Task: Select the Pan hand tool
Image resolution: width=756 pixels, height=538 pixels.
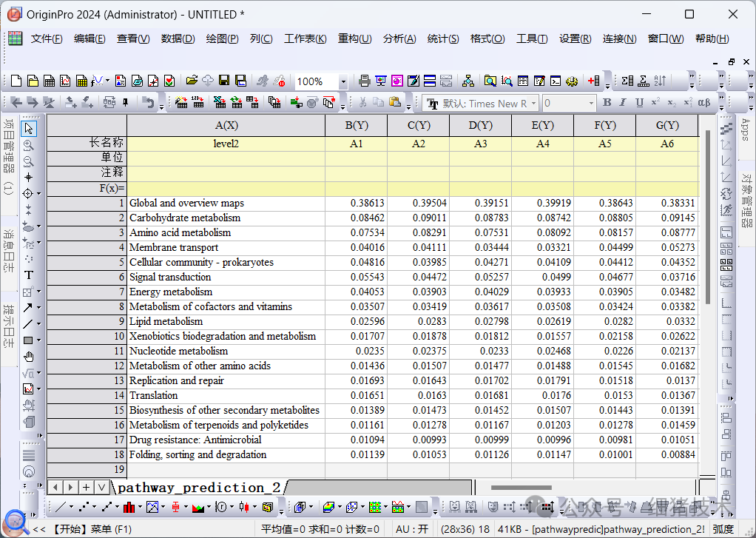Action: pyautogui.click(x=29, y=357)
